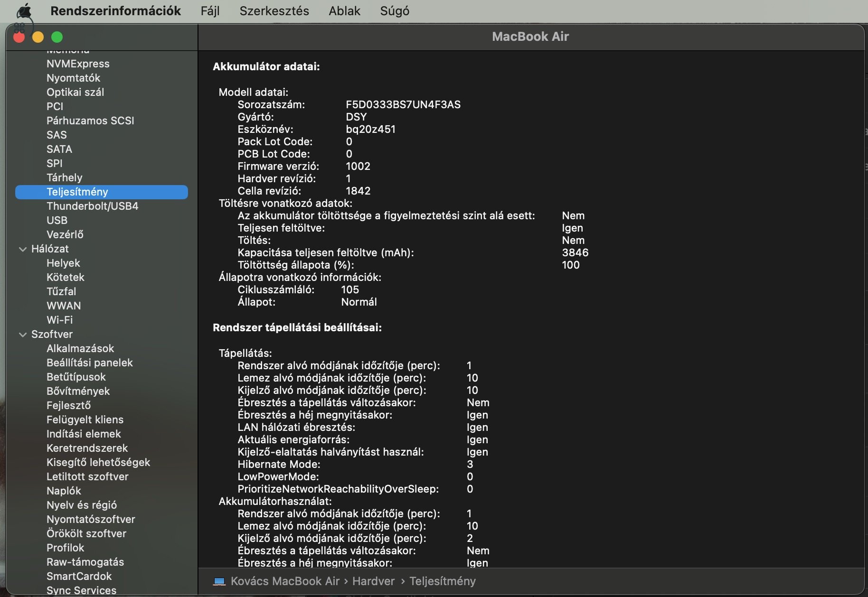Open the Ablak menu
The width and height of the screenshot is (868, 597).
[344, 10]
